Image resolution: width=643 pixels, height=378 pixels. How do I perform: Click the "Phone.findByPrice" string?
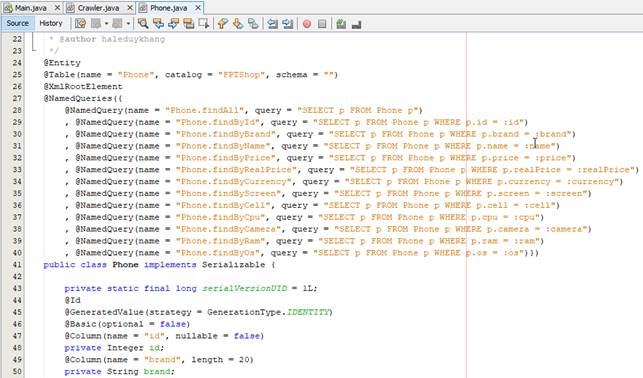point(226,158)
